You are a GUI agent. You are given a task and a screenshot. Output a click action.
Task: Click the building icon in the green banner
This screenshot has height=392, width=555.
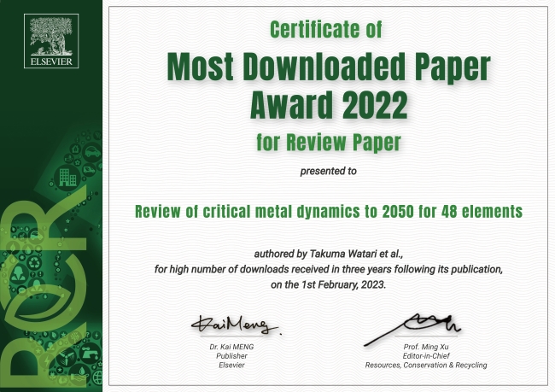coord(67,178)
